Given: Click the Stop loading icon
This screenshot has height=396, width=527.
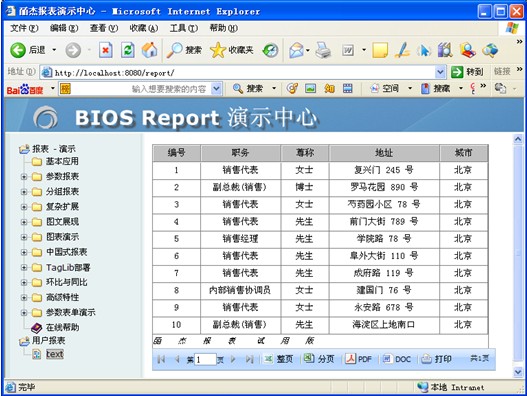Looking at the screenshot, I should click(x=106, y=50).
